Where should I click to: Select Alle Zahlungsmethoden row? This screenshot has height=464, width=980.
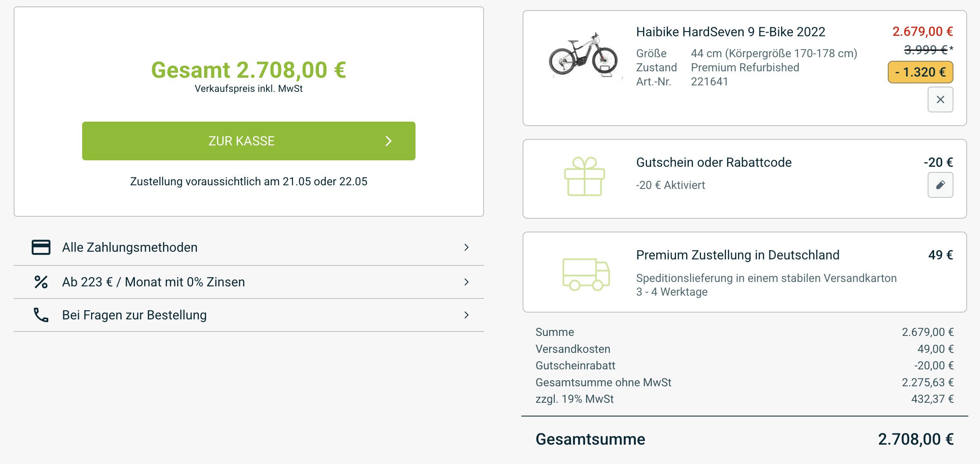[x=130, y=247]
